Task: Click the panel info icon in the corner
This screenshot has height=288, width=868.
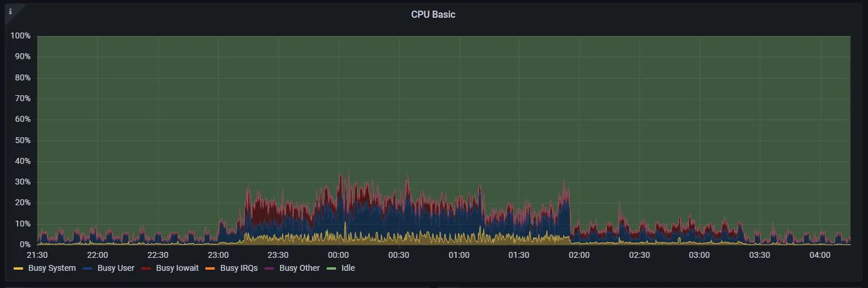Action: [x=10, y=11]
